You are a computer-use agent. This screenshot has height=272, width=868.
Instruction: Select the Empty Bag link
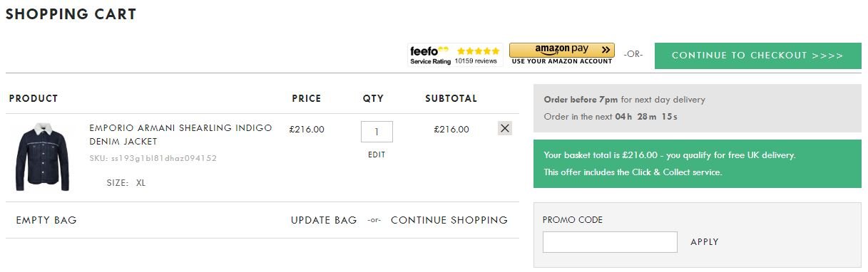tap(46, 220)
